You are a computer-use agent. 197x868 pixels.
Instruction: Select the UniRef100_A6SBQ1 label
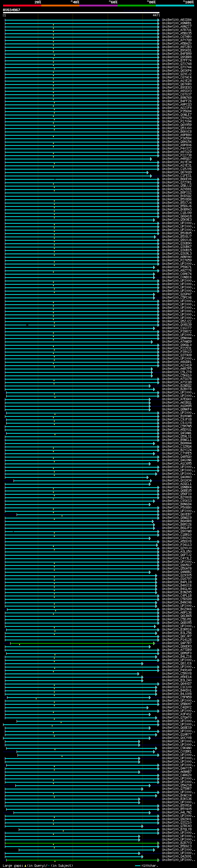(x=177, y=402)
